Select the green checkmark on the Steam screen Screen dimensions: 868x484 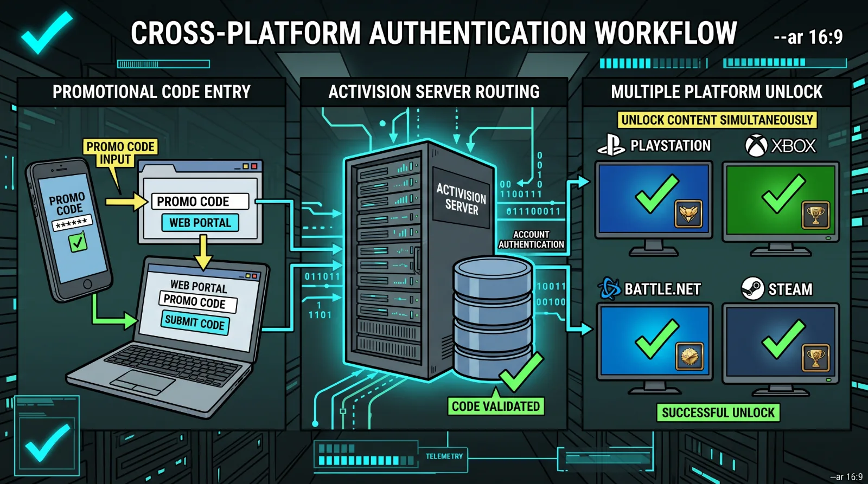[783, 339]
